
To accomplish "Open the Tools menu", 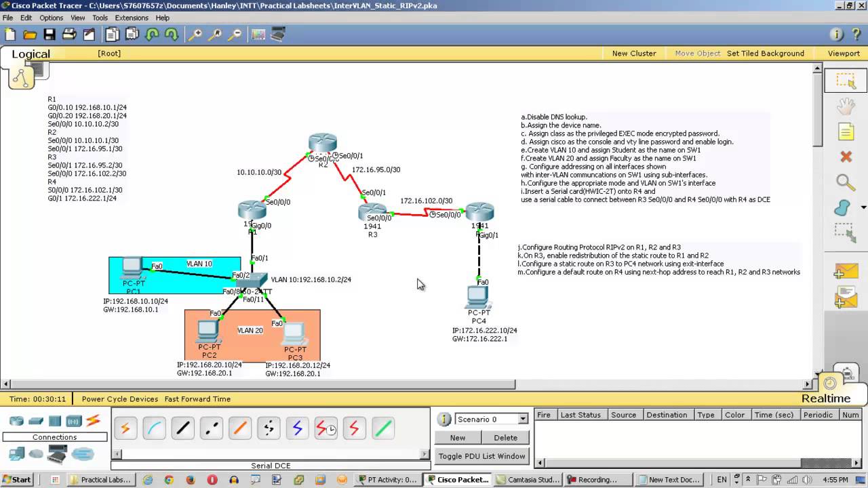I will [100, 18].
